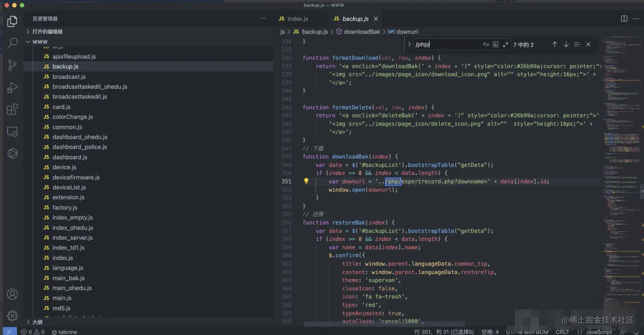Image resolution: width=644 pixels, height=335 pixels.
Task: Toggle regular expression in find widget
Action: 506,44
